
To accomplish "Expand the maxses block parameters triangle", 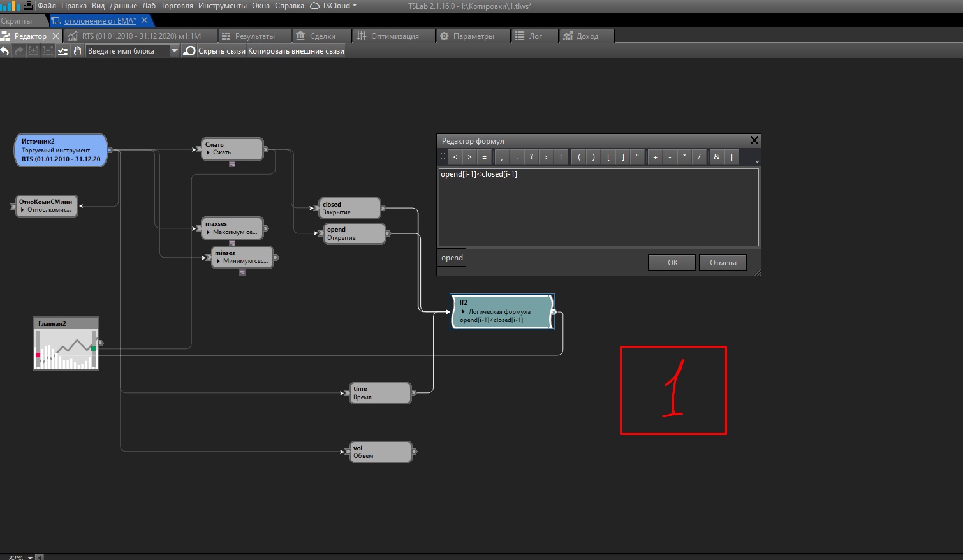I will coord(208,232).
